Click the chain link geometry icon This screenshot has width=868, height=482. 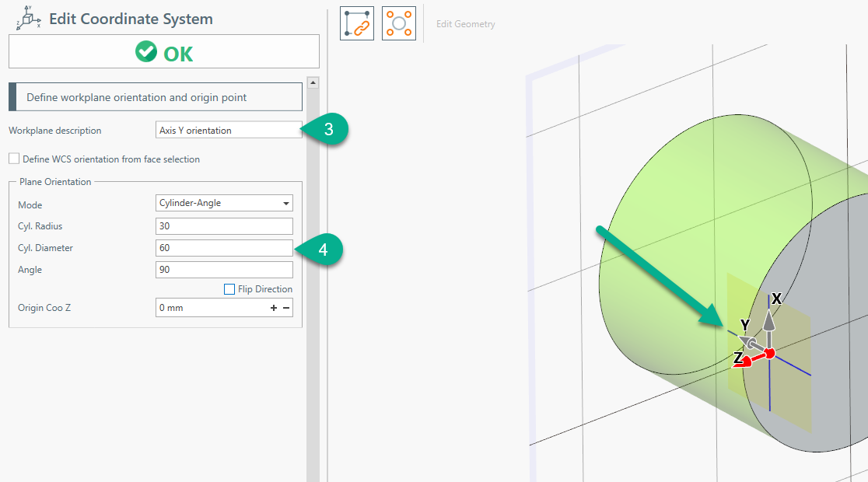(x=357, y=23)
